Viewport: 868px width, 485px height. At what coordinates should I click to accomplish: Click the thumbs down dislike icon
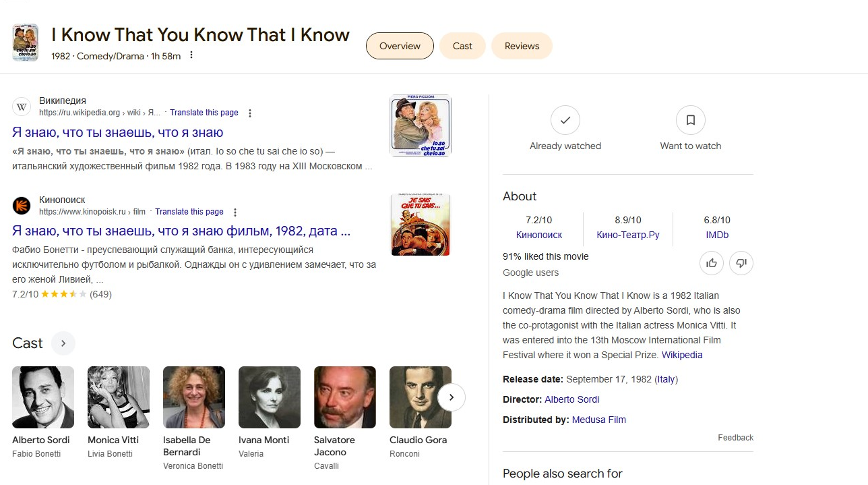click(x=741, y=263)
